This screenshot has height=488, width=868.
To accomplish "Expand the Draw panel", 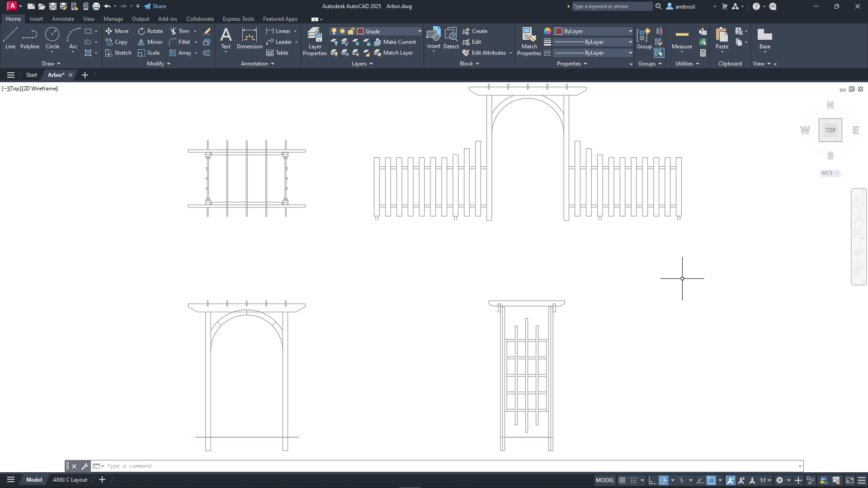I will click(51, 64).
